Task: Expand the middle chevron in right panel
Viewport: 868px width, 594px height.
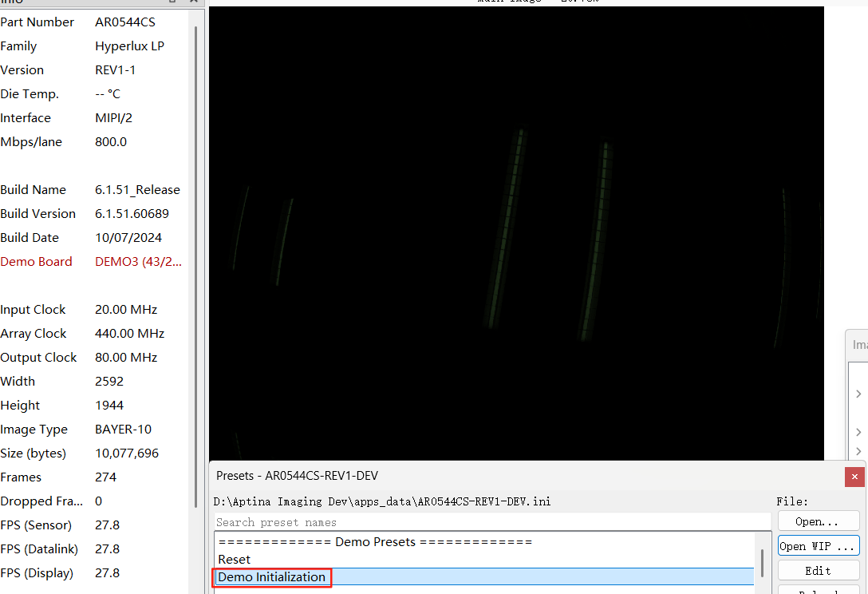Action: click(858, 432)
